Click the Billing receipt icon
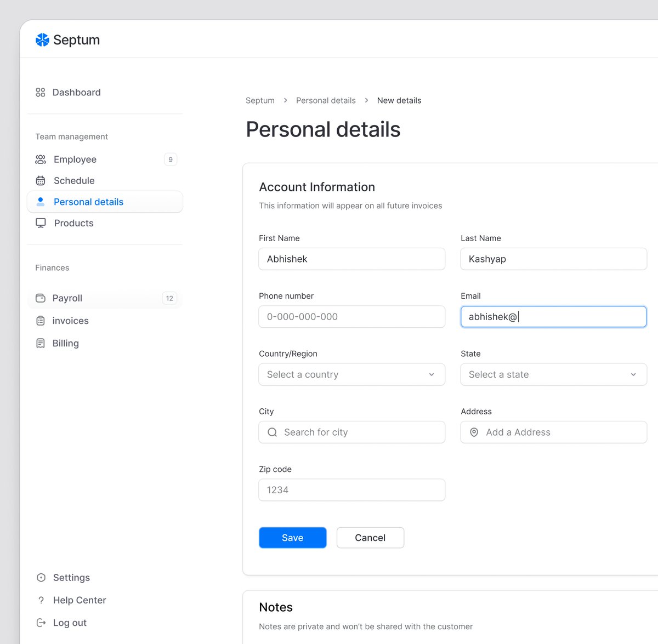 pyautogui.click(x=40, y=343)
